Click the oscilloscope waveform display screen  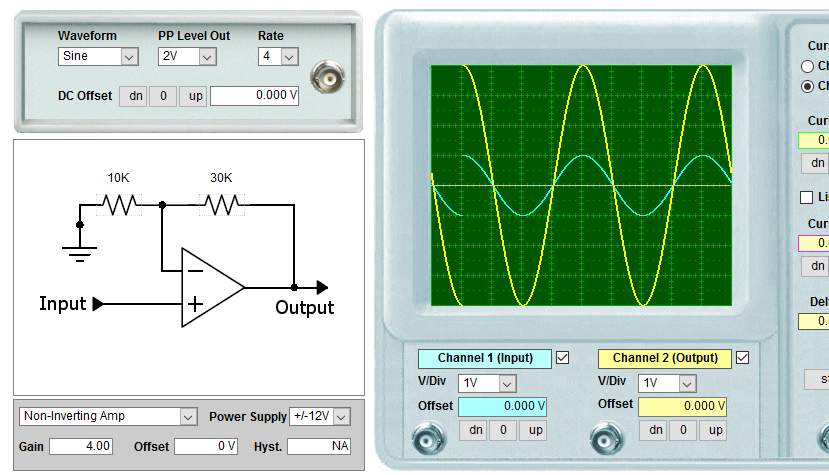[x=582, y=186]
